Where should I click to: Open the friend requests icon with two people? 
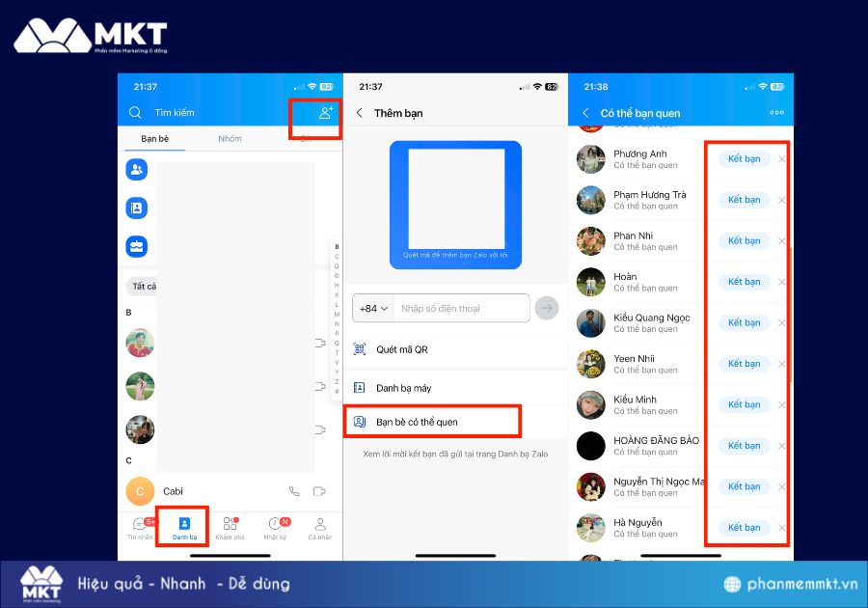137,170
